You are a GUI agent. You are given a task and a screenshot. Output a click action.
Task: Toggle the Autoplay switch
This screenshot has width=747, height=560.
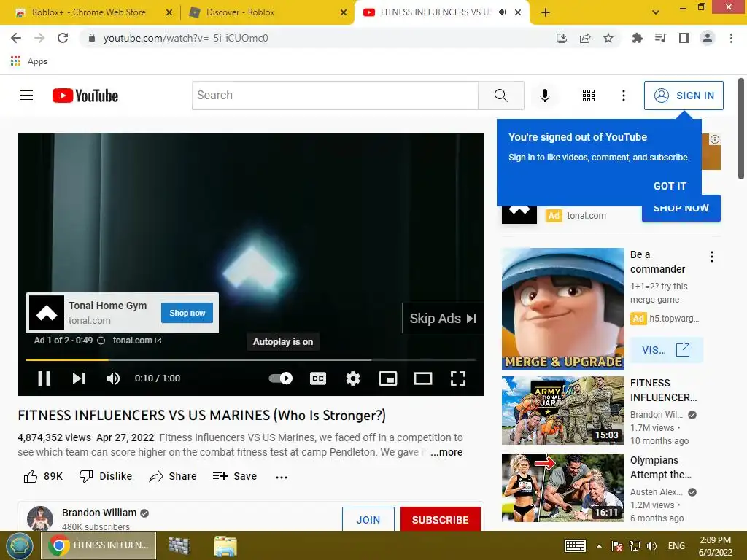(x=281, y=378)
